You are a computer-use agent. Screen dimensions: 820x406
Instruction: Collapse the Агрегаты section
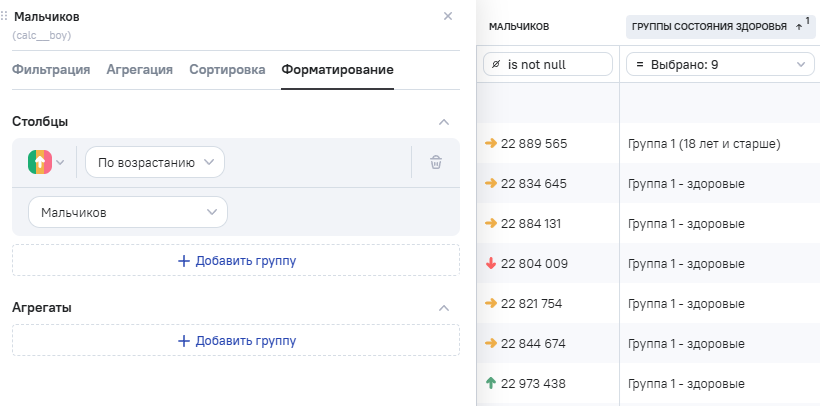tap(444, 307)
